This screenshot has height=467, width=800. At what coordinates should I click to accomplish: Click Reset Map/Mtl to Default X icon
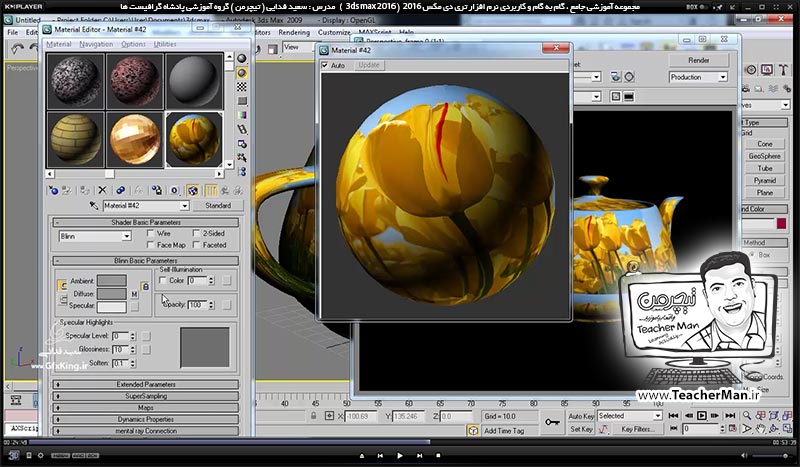[102, 190]
